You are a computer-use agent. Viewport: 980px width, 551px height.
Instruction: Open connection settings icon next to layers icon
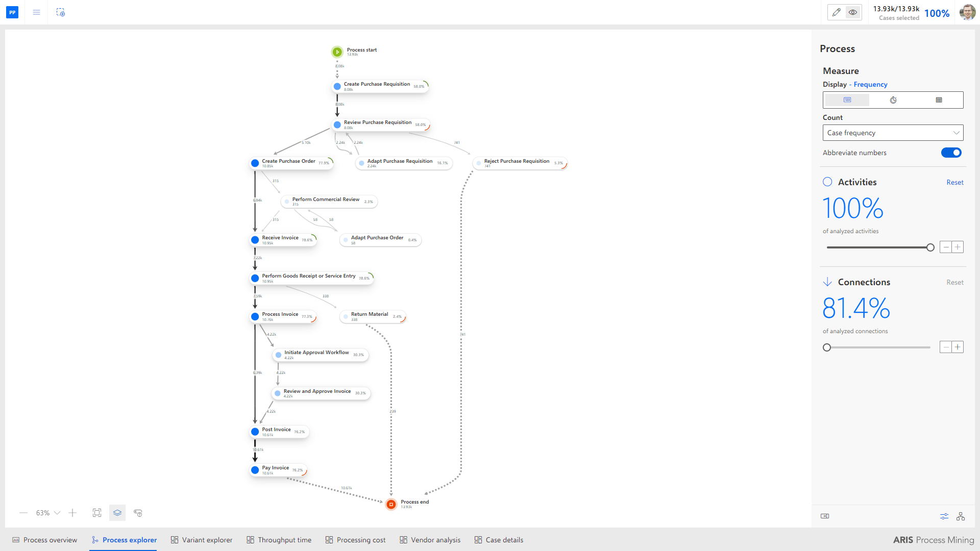pyautogui.click(x=137, y=513)
